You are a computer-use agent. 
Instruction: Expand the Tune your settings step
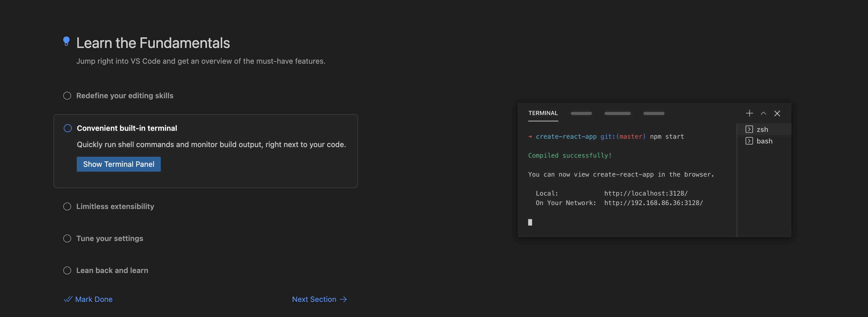click(x=110, y=238)
